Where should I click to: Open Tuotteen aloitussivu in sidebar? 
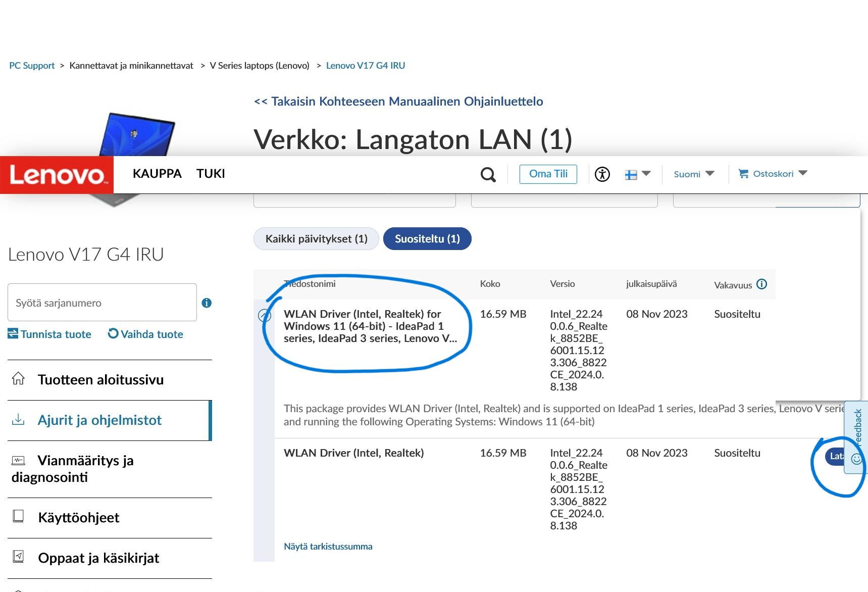[x=110, y=380]
